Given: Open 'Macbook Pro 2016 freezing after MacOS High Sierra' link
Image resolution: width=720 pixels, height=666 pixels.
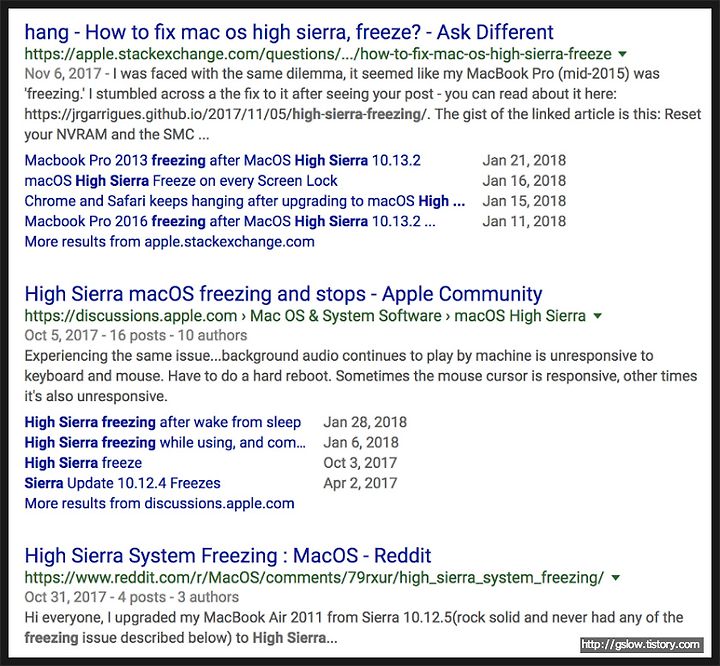Looking at the screenshot, I should click(x=230, y=221).
